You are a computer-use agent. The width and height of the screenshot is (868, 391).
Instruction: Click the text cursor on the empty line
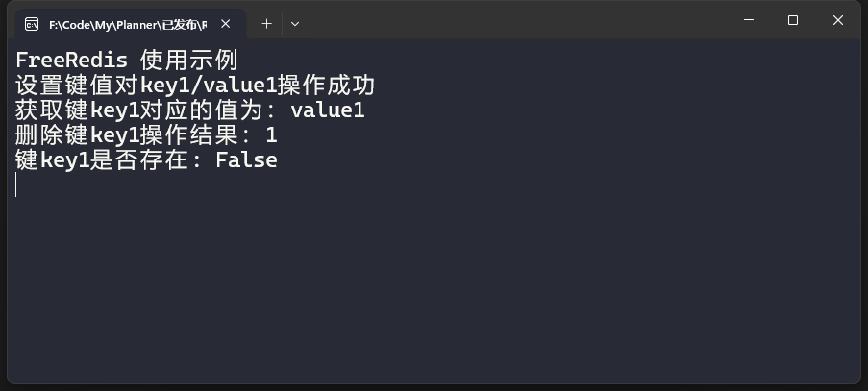(x=17, y=185)
